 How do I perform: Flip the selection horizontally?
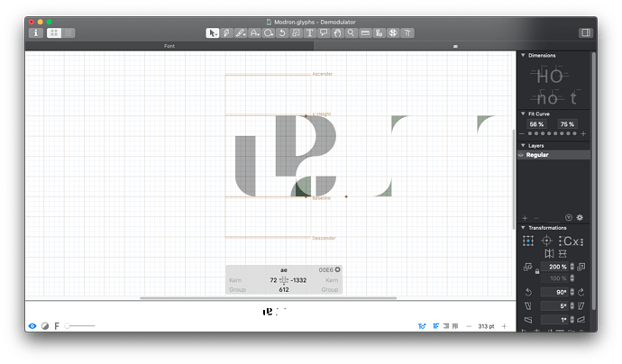549,254
